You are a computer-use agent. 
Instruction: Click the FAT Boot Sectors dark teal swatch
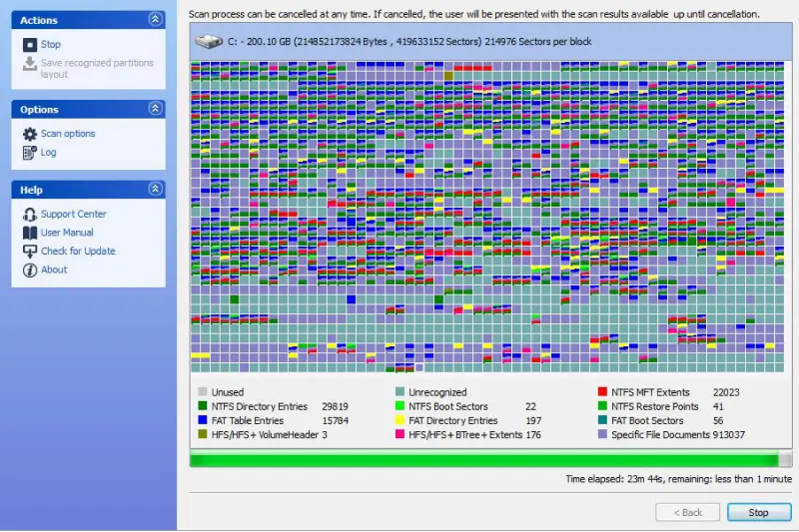pyautogui.click(x=602, y=420)
